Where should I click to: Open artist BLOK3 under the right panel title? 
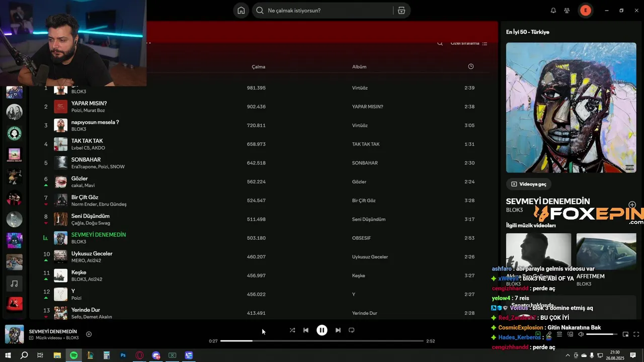coord(514,210)
